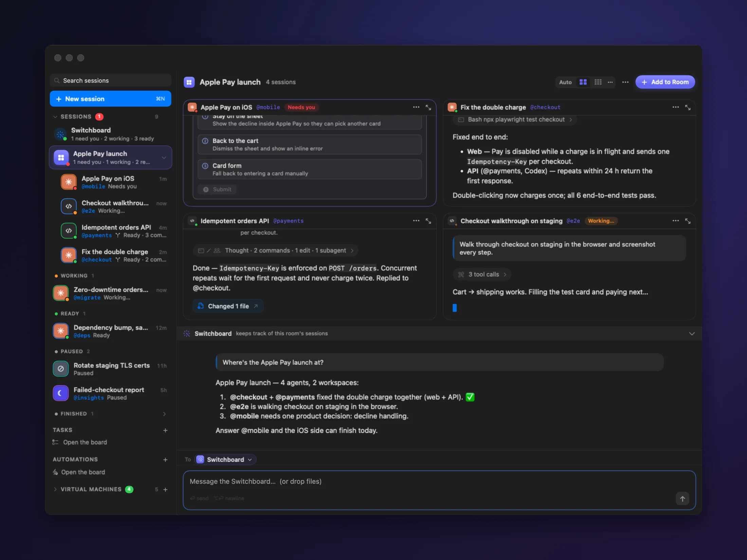Click the New session button
Image resolution: width=747 pixels, height=560 pixels.
(x=110, y=99)
